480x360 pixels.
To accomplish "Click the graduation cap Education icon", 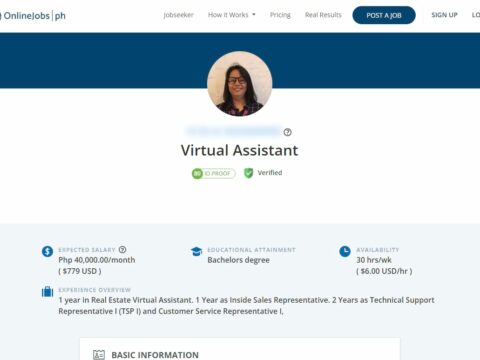I will [196, 251].
